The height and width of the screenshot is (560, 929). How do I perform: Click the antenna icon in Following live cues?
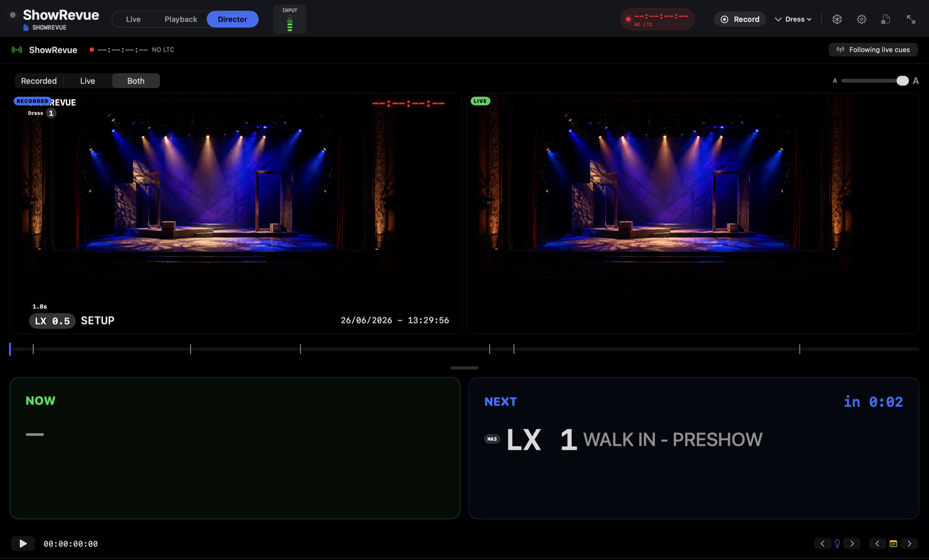pyautogui.click(x=840, y=50)
